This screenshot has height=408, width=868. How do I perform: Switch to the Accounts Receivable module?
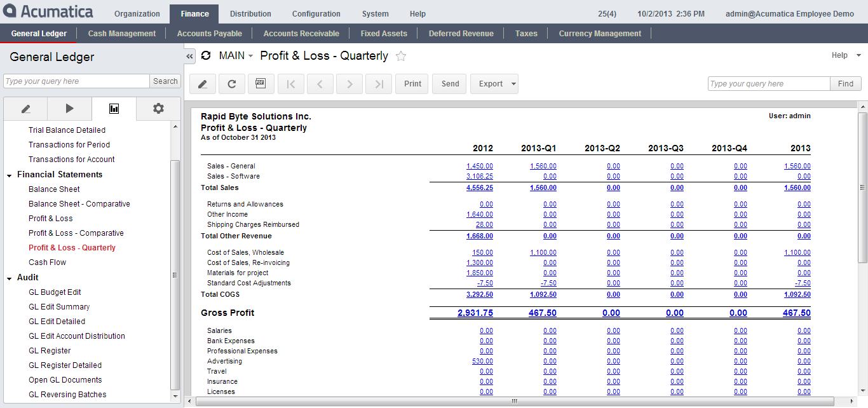coord(301,34)
